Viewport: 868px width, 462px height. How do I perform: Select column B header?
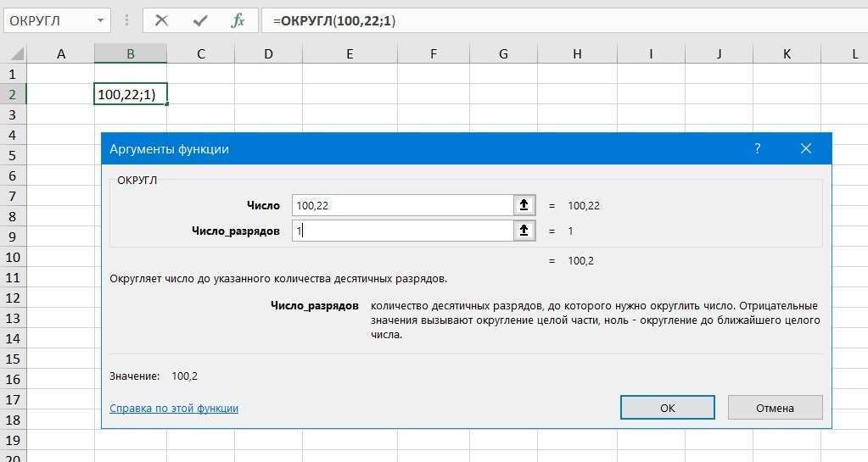[131, 53]
